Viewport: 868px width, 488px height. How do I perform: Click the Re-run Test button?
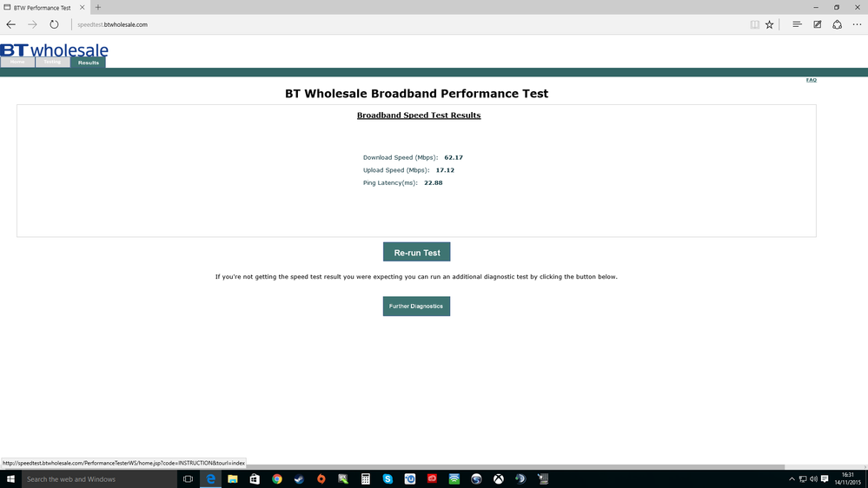click(416, 253)
